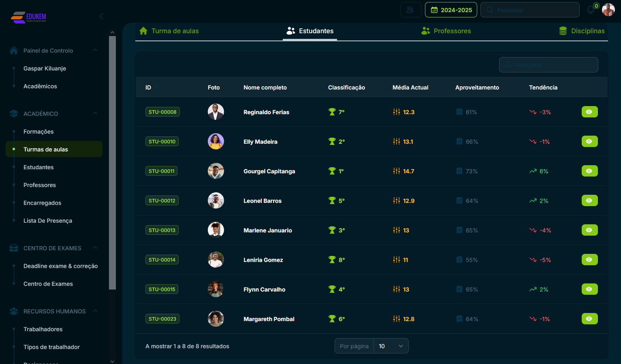Click eye button for Marlene Januario
621x364 pixels.
(589, 230)
